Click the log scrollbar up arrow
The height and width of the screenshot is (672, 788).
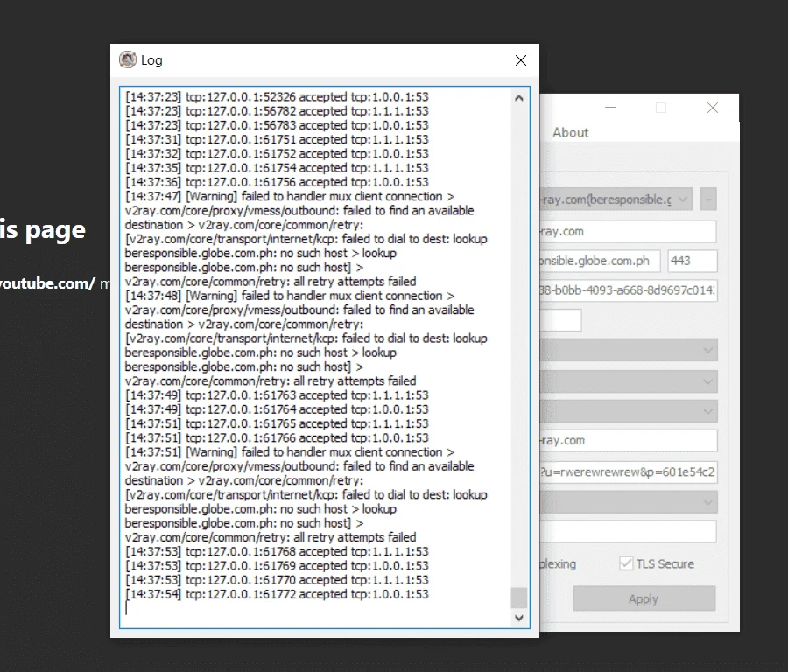pyautogui.click(x=519, y=98)
